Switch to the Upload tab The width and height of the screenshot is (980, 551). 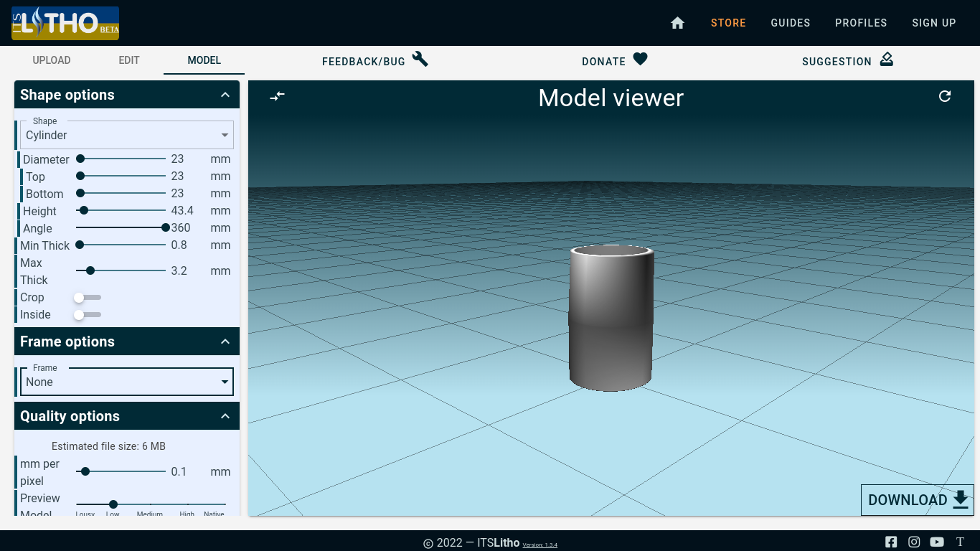[x=52, y=60]
